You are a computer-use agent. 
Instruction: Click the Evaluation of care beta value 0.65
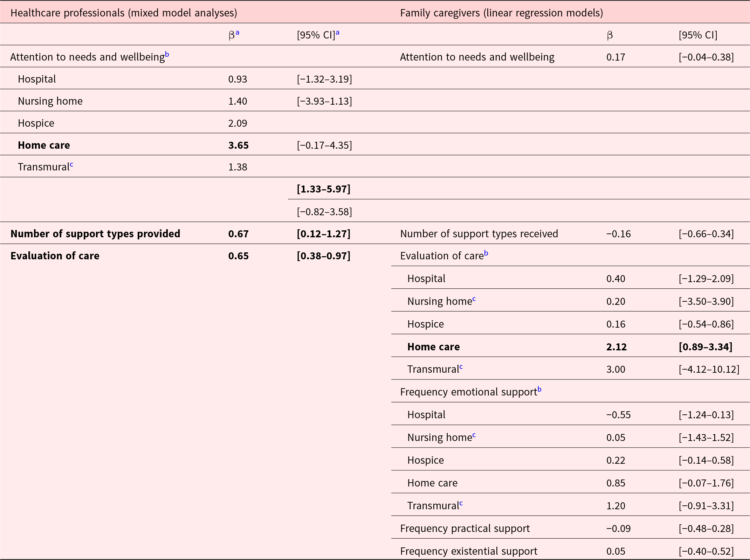coord(238,255)
